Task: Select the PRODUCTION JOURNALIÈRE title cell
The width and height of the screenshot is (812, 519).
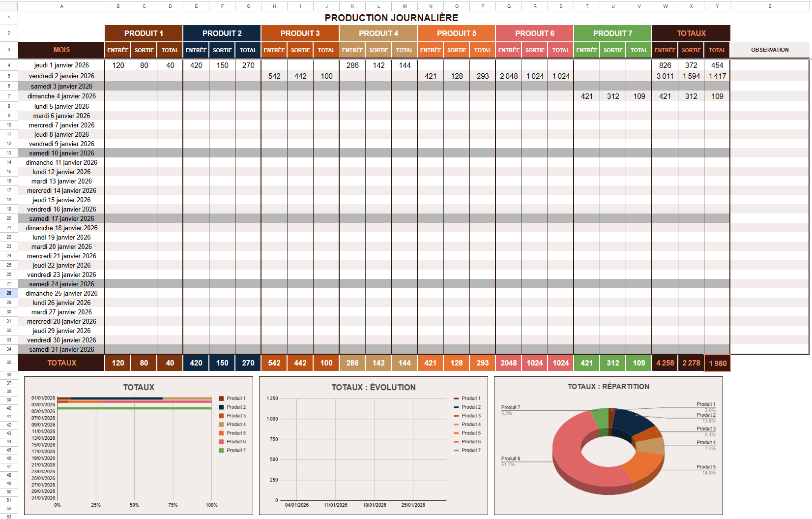Action: pyautogui.click(x=391, y=18)
